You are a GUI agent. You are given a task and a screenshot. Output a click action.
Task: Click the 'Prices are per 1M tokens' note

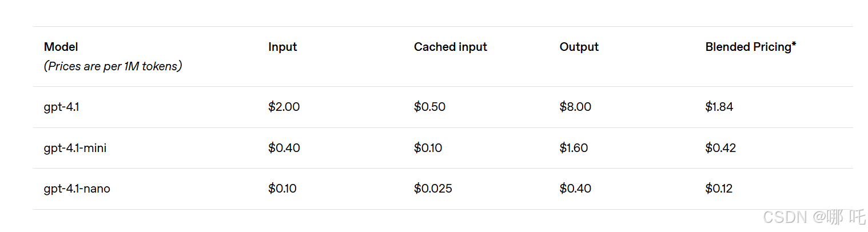coord(113,66)
